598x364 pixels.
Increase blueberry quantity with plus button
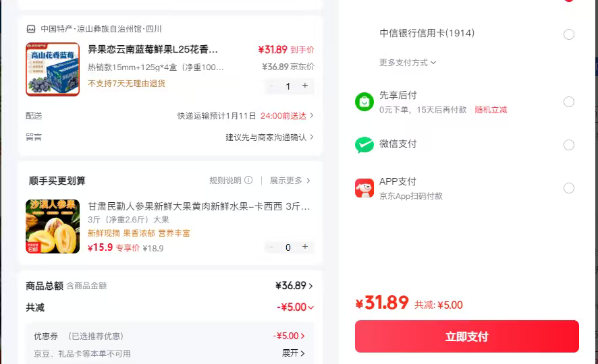305,86
